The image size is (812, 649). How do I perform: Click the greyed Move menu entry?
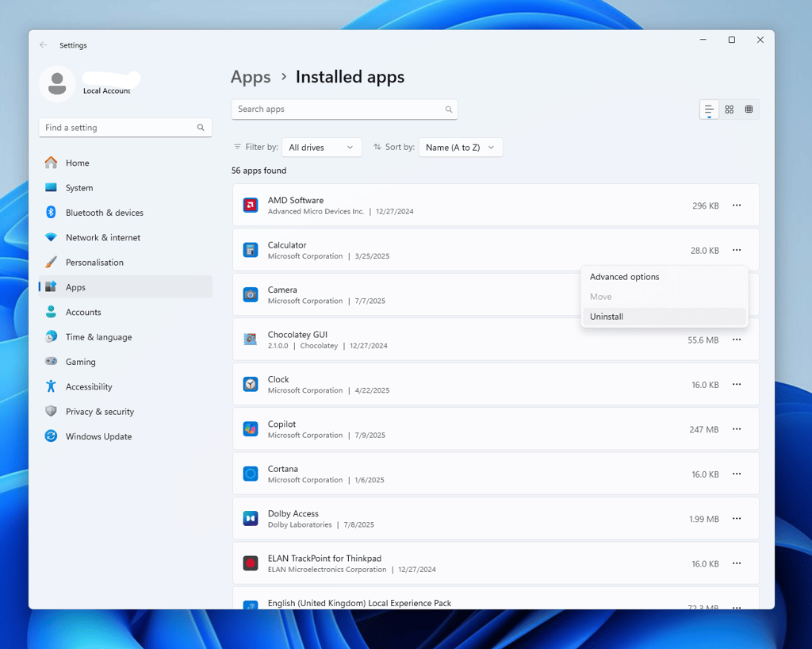point(665,297)
